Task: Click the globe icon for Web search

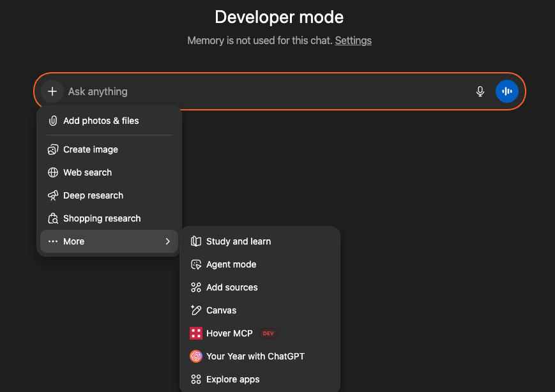Action: pyautogui.click(x=53, y=172)
